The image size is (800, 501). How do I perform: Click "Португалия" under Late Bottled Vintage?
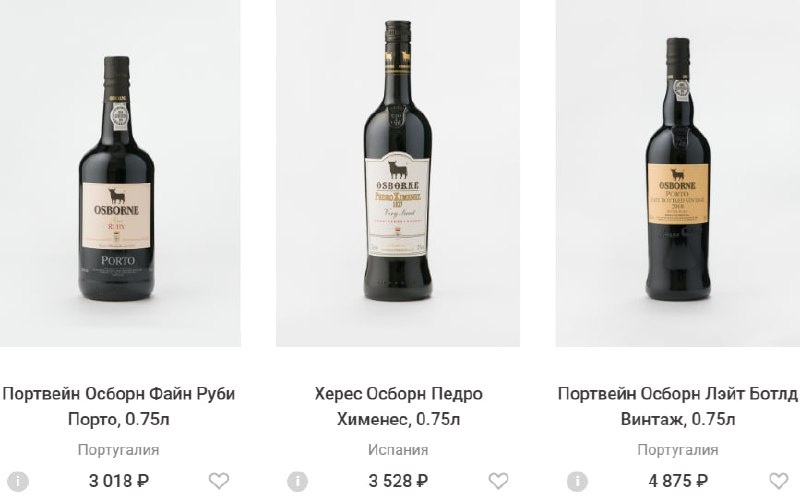tap(678, 450)
